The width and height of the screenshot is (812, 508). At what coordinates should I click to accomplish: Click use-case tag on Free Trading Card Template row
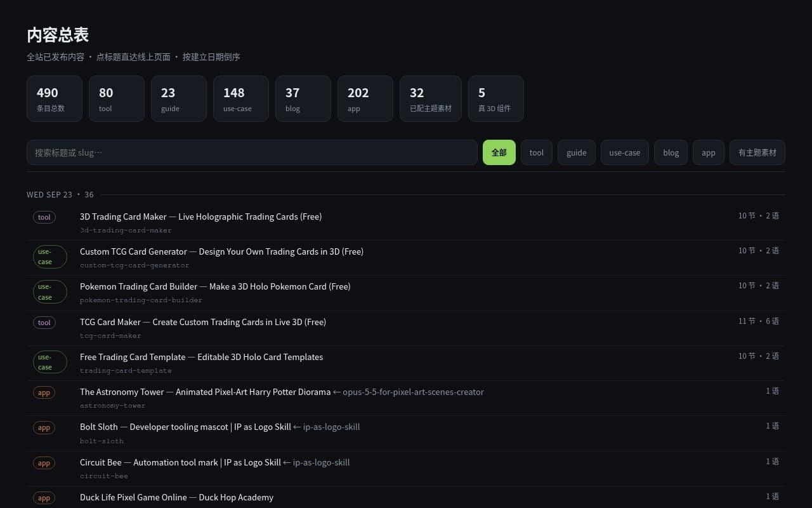click(50, 362)
